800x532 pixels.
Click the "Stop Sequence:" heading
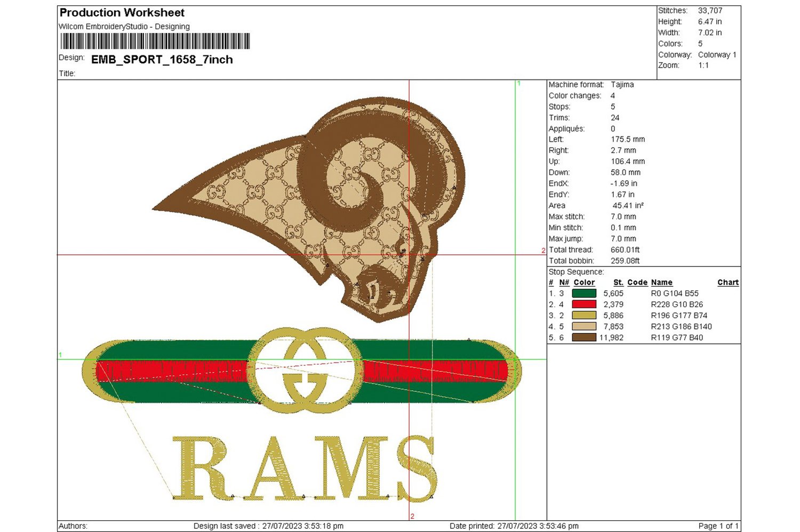[577, 272]
